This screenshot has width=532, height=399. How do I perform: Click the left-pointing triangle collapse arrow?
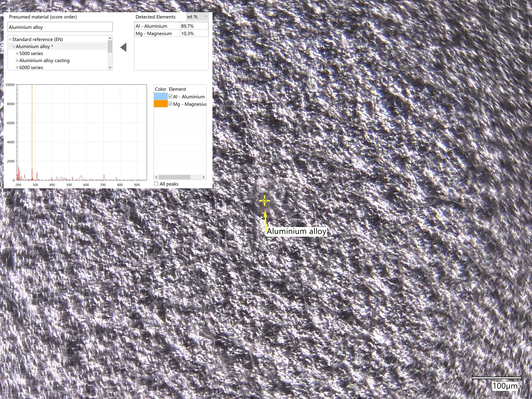coord(123,47)
